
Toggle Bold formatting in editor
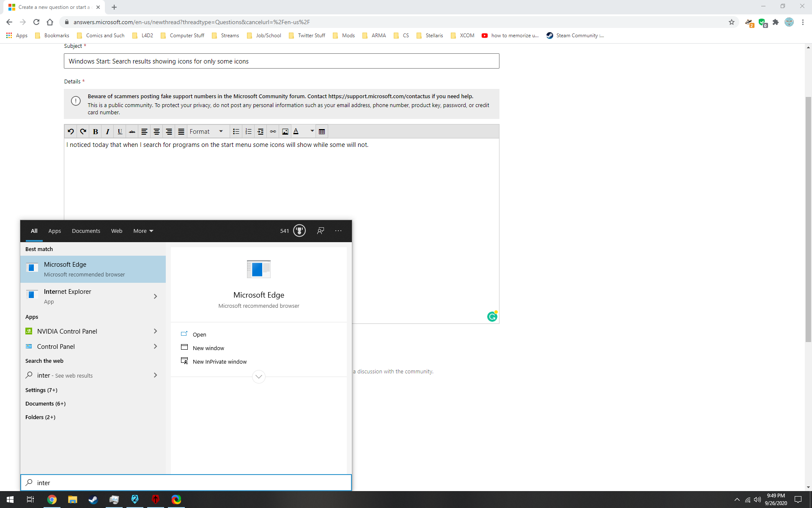click(x=95, y=132)
